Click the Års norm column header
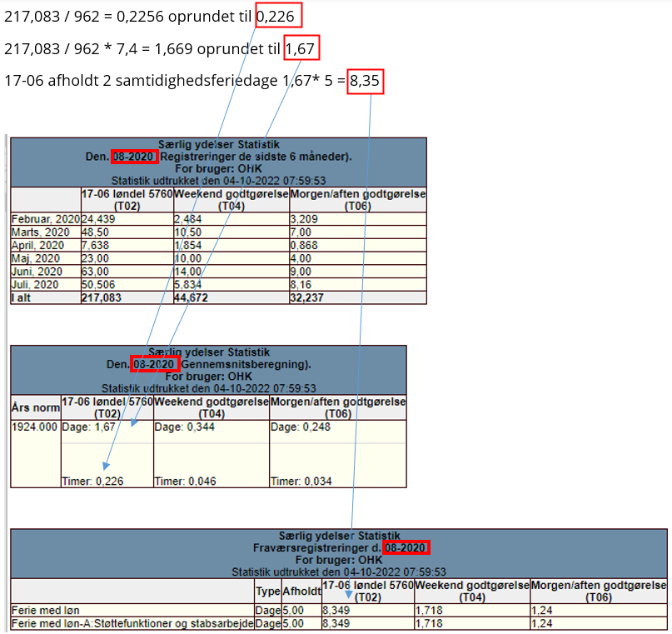Image resolution: width=672 pixels, height=634 pixels. 35,408
